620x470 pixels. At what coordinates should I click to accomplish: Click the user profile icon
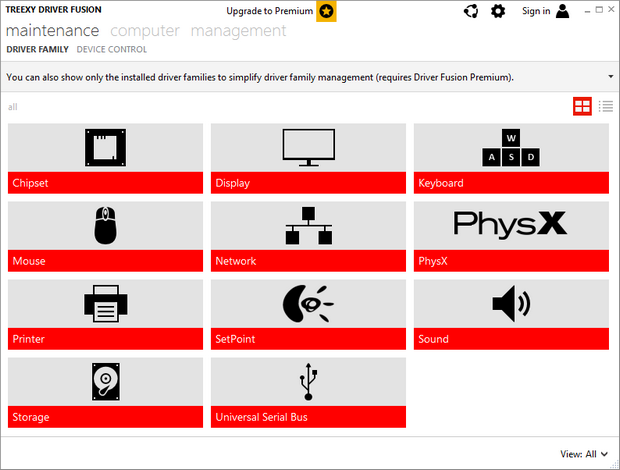coord(562,11)
